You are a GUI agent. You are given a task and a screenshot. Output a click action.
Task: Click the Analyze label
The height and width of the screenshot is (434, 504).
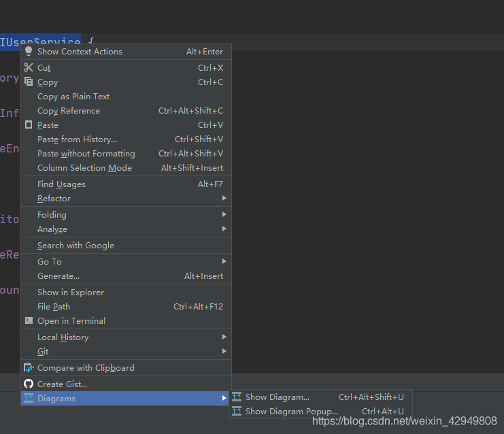pyautogui.click(x=52, y=229)
